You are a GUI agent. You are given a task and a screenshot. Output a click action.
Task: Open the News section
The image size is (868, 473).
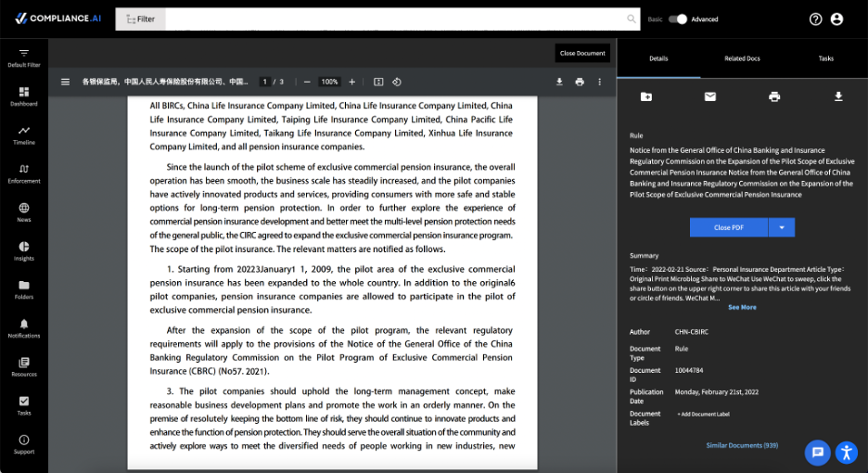tap(24, 212)
